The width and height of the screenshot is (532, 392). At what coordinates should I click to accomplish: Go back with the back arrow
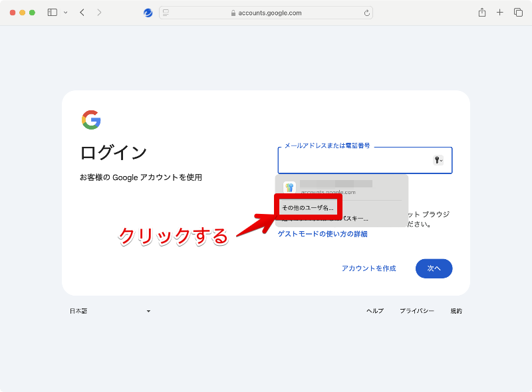click(x=82, y=13)
